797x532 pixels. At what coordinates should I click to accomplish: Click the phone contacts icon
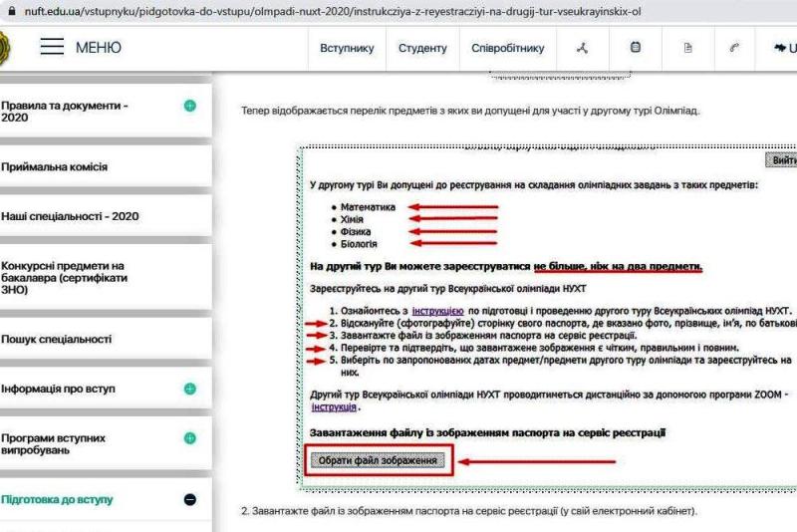click(734, 48)
